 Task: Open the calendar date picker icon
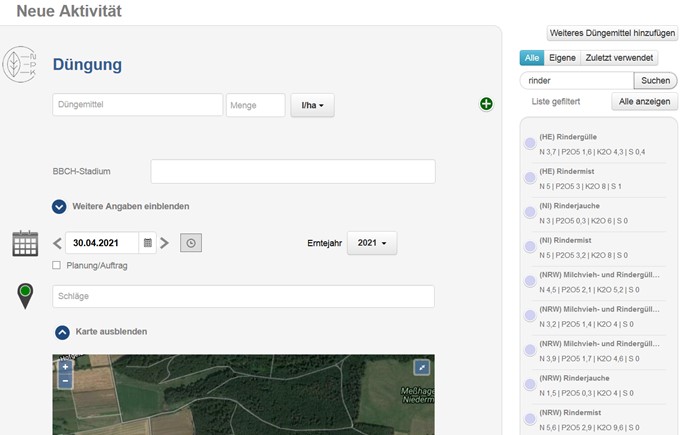(148, 243)
